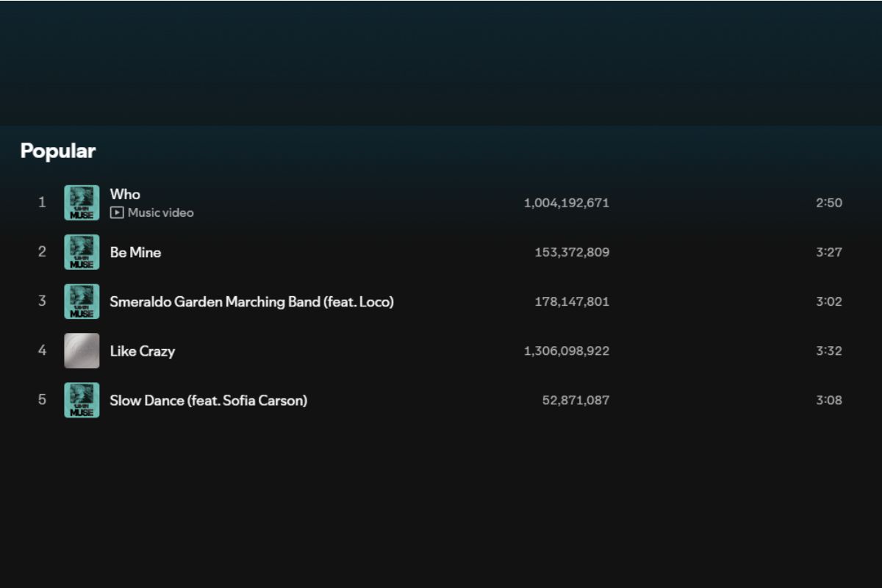
Task: Open Smeraldo Garden Marching Band (feat. Loco)
Action: [251, 301]
